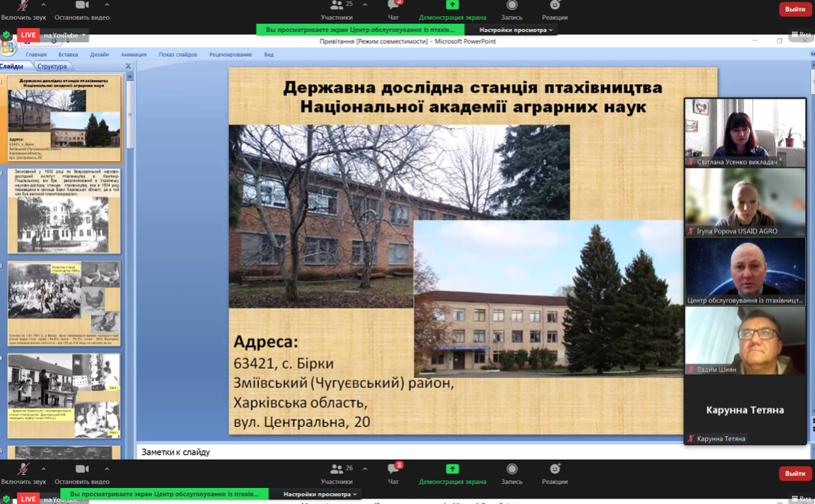Click the large Карунна Тетяна name tile
The image size is (815, 504).
click(745, 409)
